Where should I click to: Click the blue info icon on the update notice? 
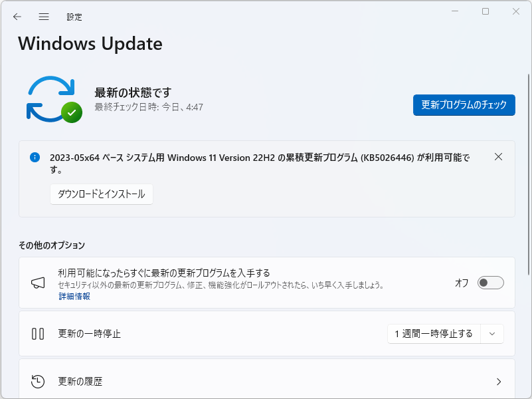(35, 157)
